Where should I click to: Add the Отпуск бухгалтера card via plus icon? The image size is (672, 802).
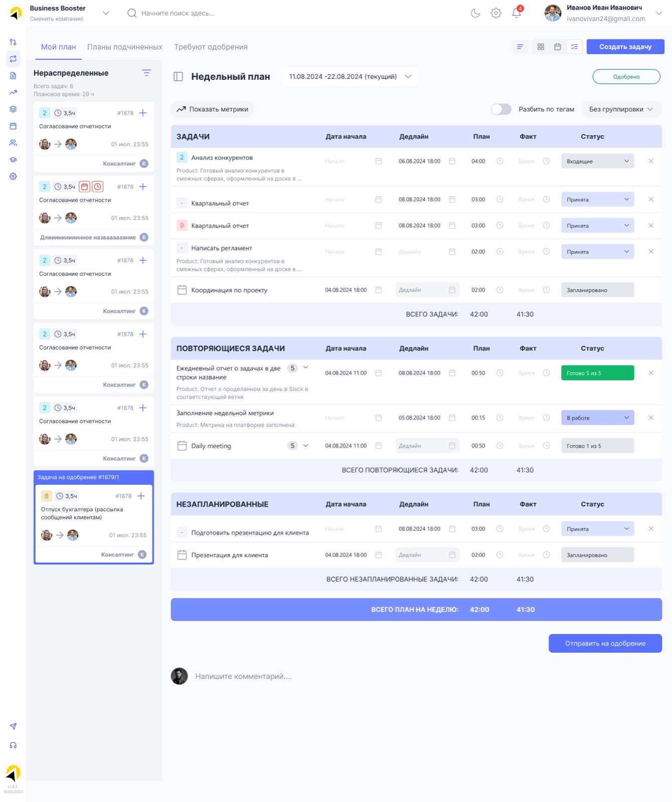(141, 496)
